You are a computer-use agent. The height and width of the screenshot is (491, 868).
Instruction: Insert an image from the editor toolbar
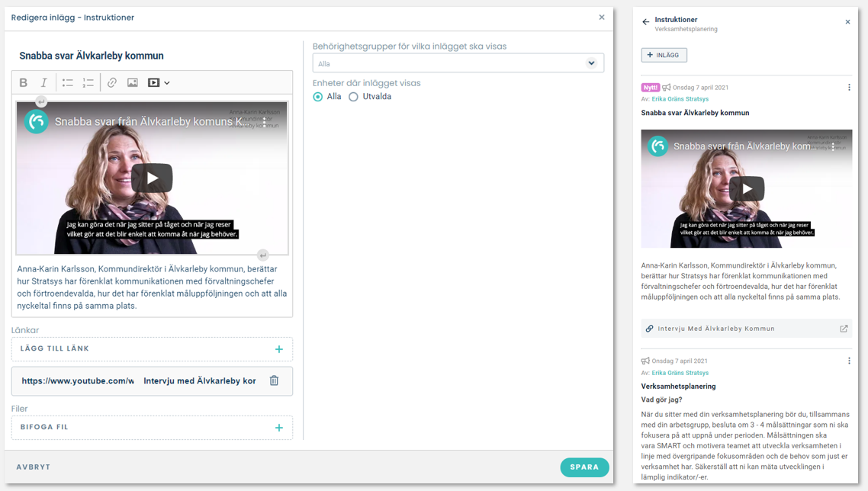pyautogui.click(x=132, y=82)
